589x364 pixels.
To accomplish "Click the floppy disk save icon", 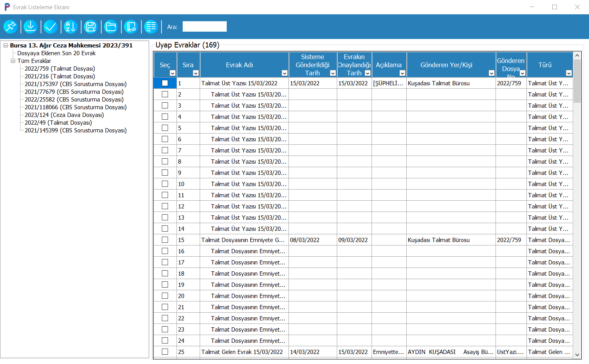I will (x=91, y=27).
